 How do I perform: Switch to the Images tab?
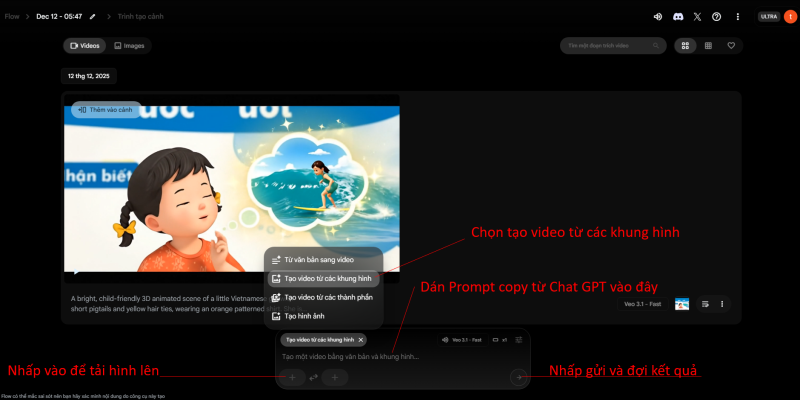tap(128, 46)
